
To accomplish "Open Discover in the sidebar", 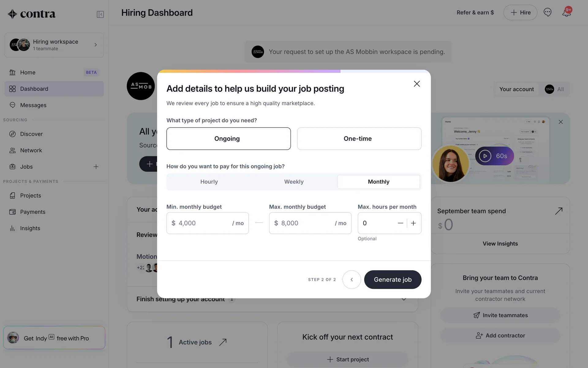I will point(31,134).
